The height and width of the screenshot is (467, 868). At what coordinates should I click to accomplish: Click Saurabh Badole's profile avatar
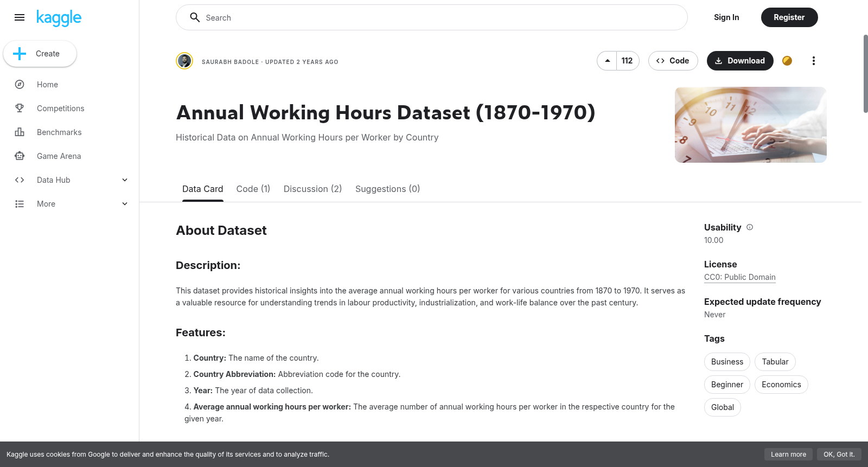tap(184, 61)
